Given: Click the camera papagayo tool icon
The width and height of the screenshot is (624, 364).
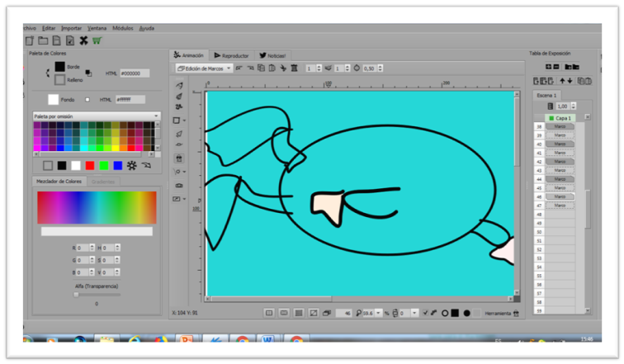Looking at the screenshot, I should [x=179, y=186].
